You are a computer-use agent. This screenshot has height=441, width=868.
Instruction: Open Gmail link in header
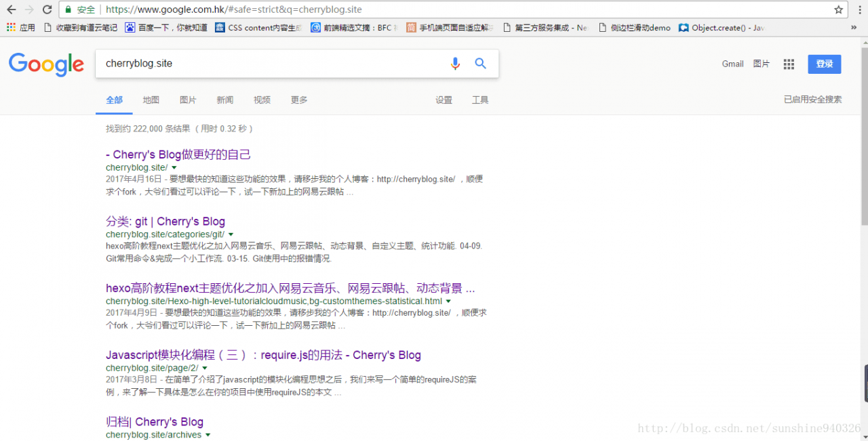pyautogui.click(x=732, y=64)
